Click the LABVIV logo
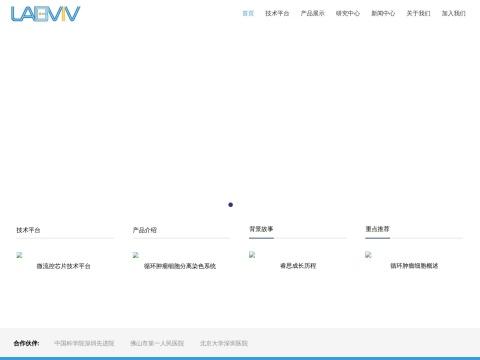This screenshot has height=360, width=480. [45, 14]
